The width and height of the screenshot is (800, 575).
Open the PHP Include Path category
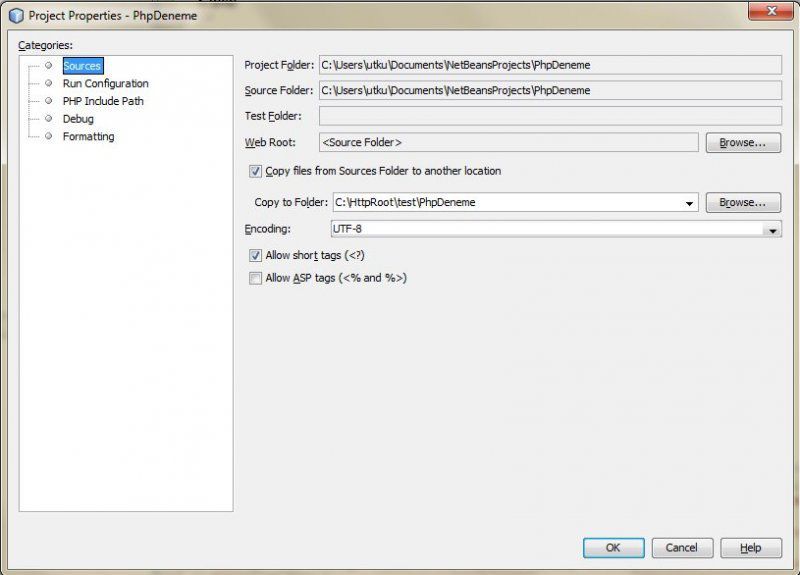[103, 101]
